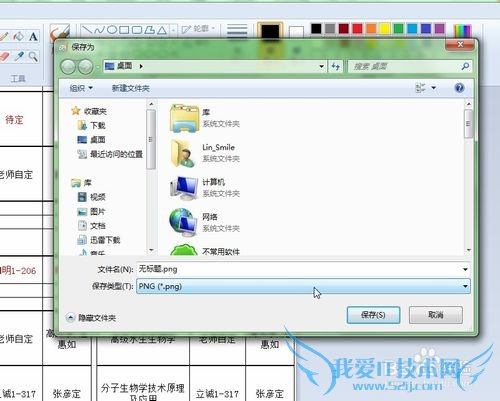Click navigation pane scrollbar down arrow
This screenshot has height=401, width=500.
(151, 250)
